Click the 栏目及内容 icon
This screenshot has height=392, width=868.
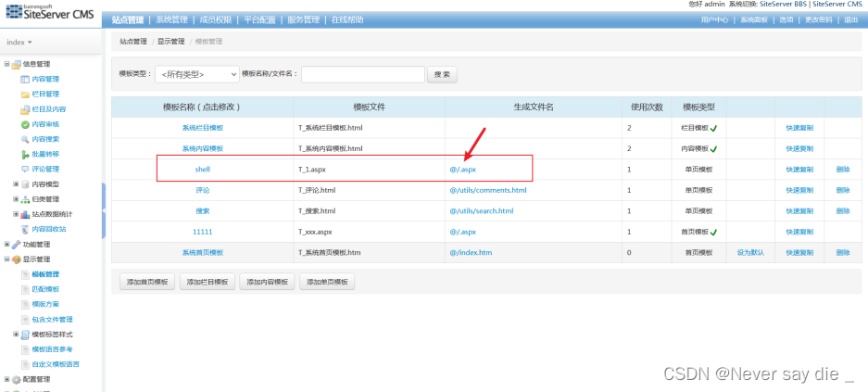point(25,109)
